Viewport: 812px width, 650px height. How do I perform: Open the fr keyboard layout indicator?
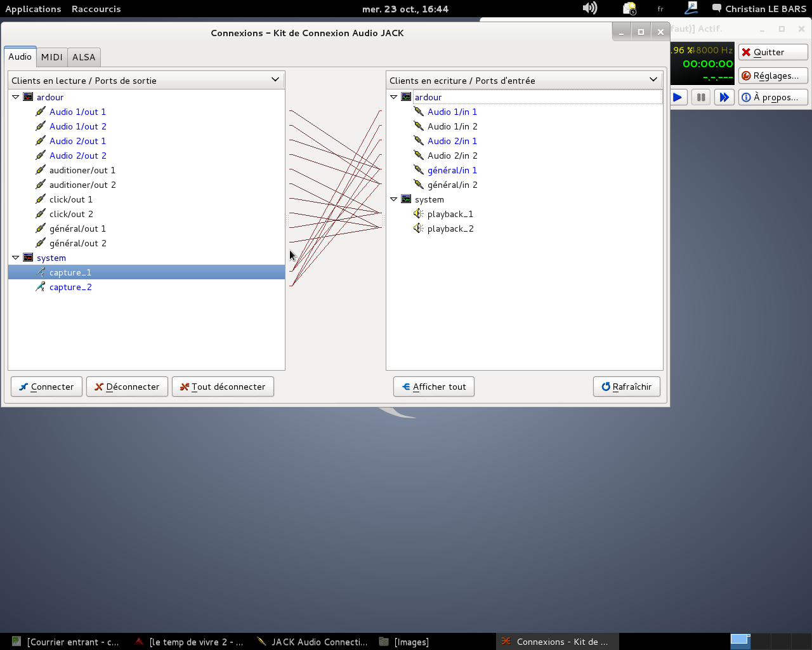coord(660,9)
